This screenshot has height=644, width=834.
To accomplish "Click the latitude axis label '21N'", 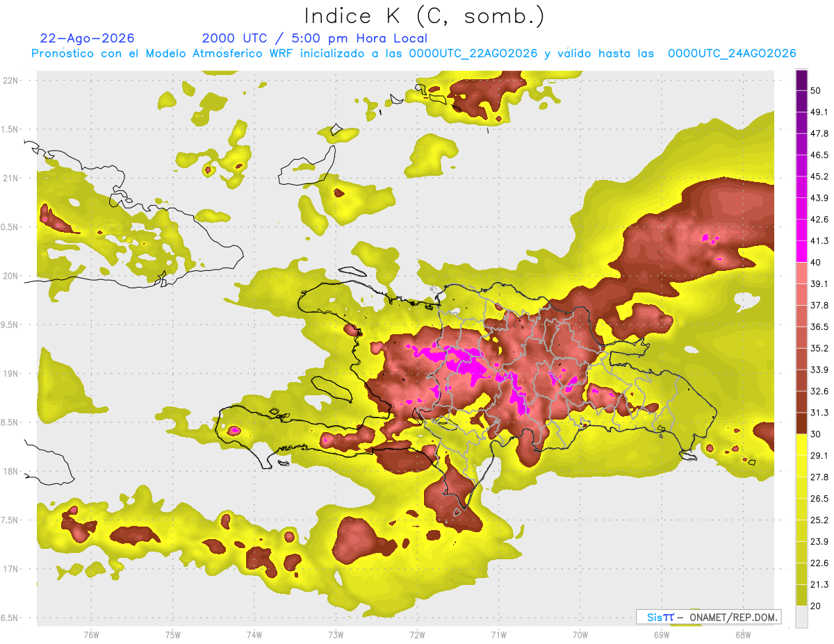I will coord(10,179).
